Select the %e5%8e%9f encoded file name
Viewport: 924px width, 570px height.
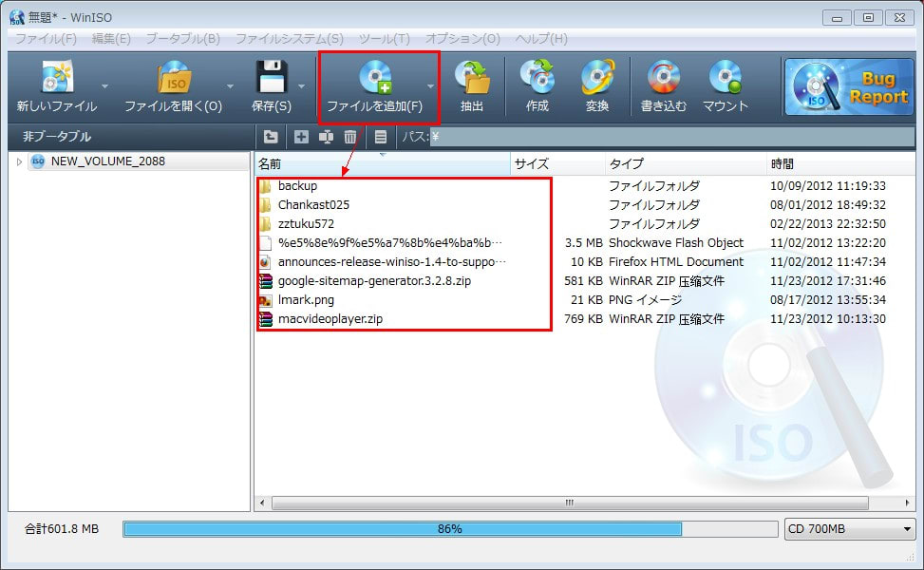pos(390,243)
